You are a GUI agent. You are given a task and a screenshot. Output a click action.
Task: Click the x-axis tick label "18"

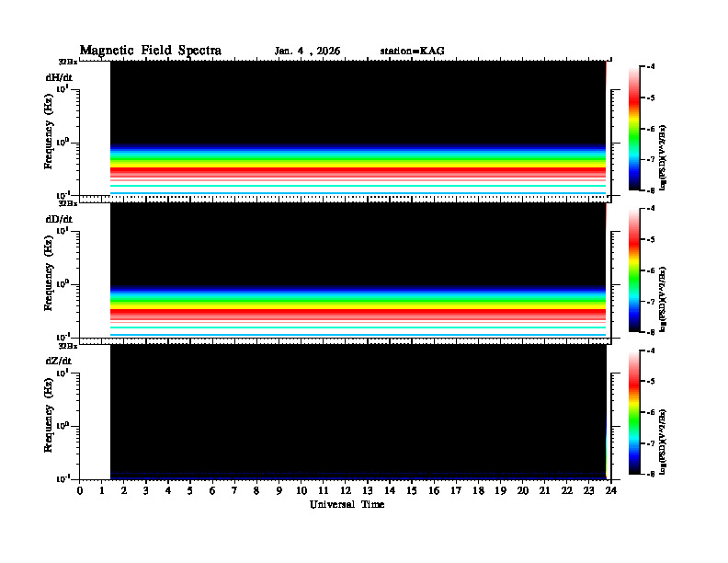478,490
